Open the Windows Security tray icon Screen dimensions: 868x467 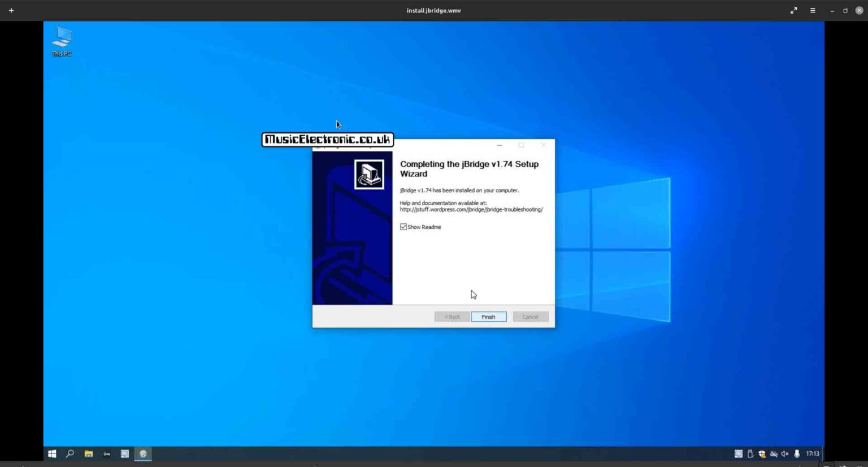(x=762, y=453)
